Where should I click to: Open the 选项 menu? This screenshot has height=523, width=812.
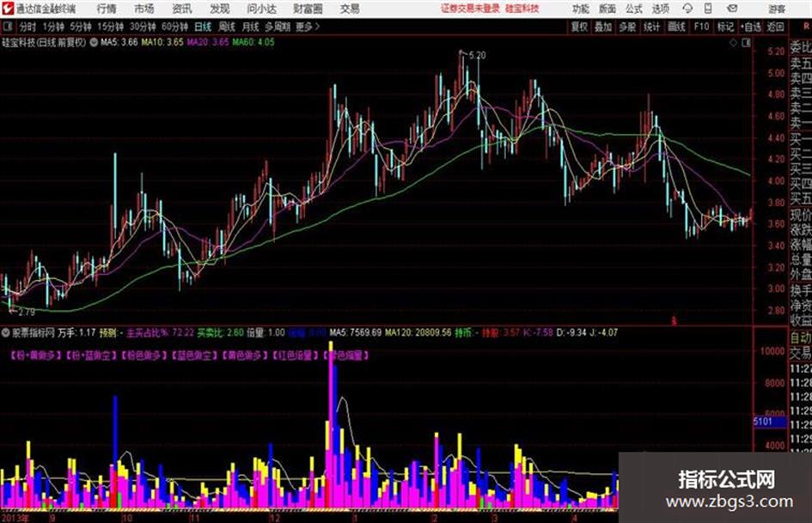[x=661, y=9]
